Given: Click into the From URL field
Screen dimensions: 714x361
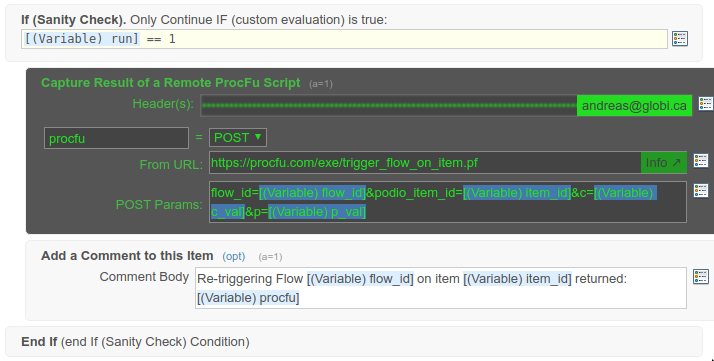Looking at the screenshot, I should tap(425, 163).
